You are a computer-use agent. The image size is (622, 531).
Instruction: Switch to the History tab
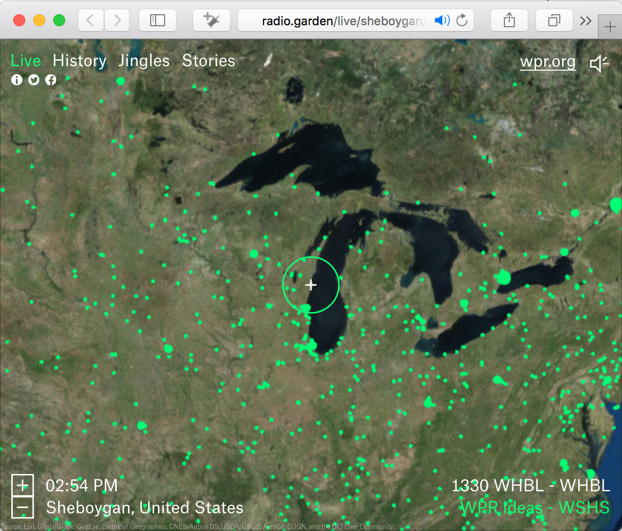[79, 61]
